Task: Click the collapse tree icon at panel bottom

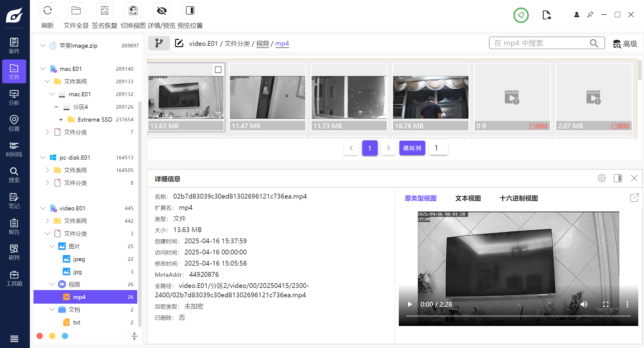Action: click(134, 336)
